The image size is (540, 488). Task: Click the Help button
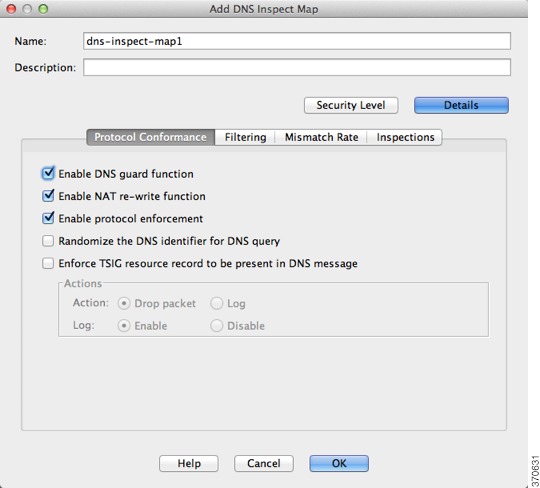point(189,463)
